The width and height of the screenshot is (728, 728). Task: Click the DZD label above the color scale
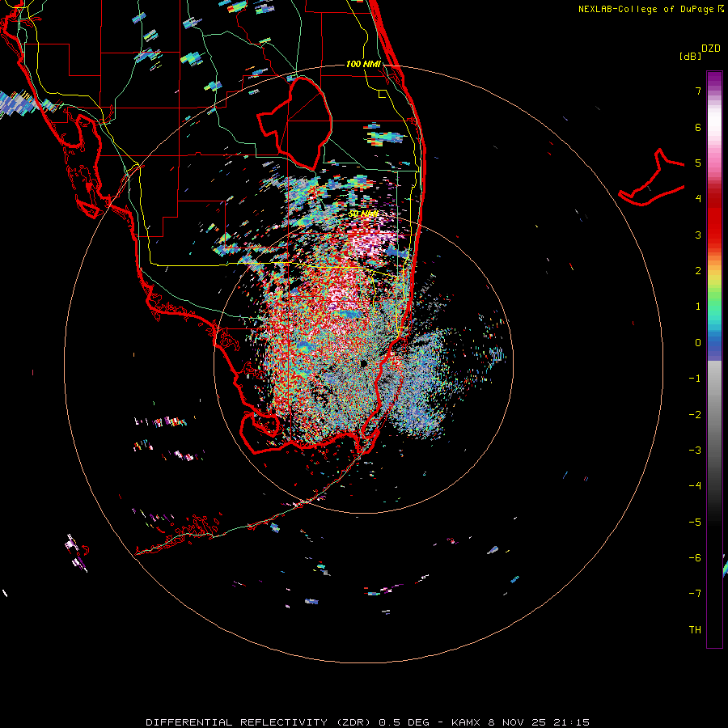tap(711, 49)
